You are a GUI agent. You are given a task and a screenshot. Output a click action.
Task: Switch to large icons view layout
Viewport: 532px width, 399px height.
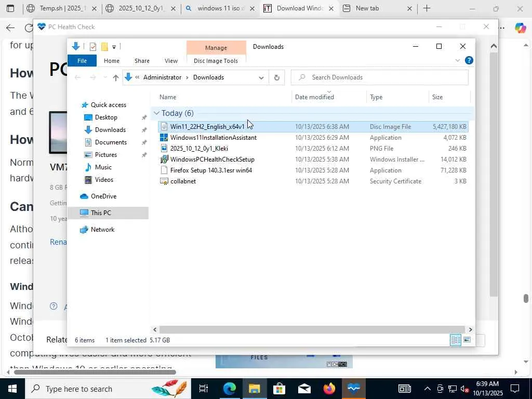(x=467, y=340)
